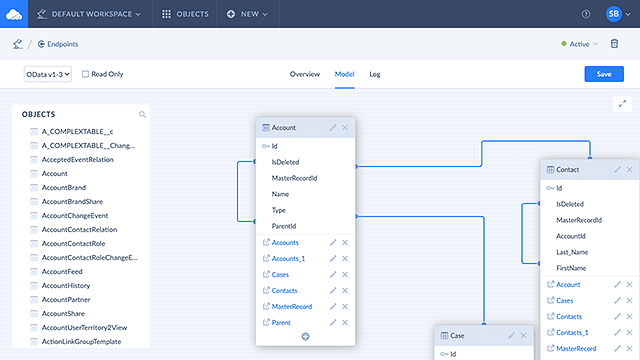Edit the Case entity header
This screenshot has width=640, height=360.
(511, 336)
